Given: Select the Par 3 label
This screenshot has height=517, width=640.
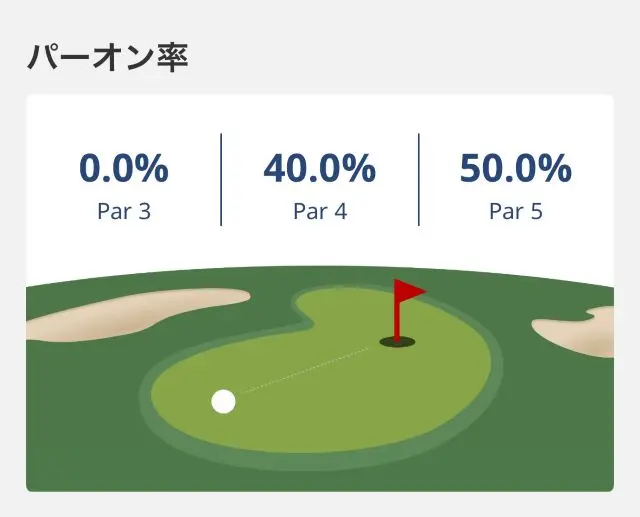Looking at the screenshot, I should tap(124, 212).
